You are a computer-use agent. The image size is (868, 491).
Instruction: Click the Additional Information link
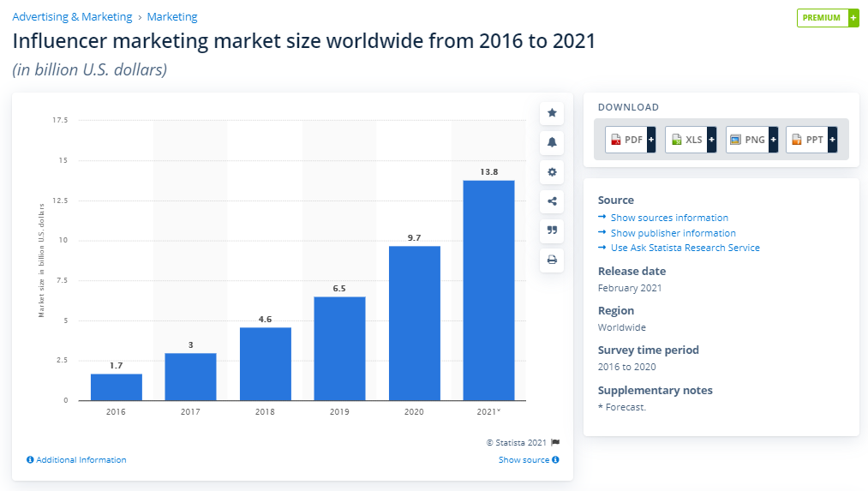[x=81, y=459]
